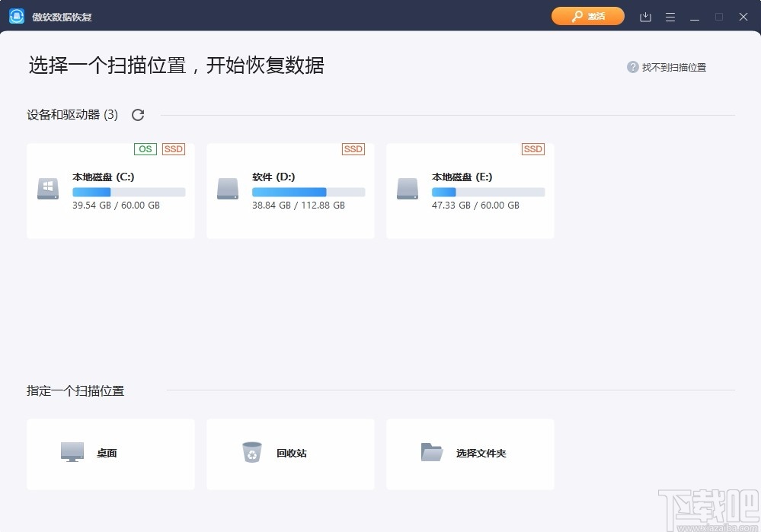The image size is (761, 532).
Task: Select the 本地磁盘 (E:) drive card
Action: click(x=469, y=190)
